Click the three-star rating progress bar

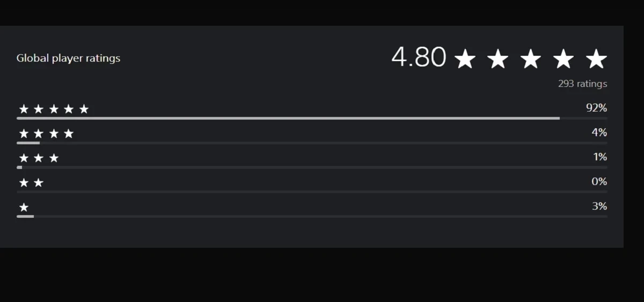(311, 167)
